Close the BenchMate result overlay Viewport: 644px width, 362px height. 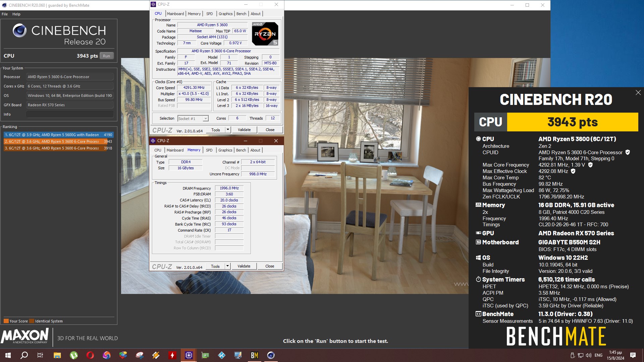pyautogui.click(x=638, y=93)
